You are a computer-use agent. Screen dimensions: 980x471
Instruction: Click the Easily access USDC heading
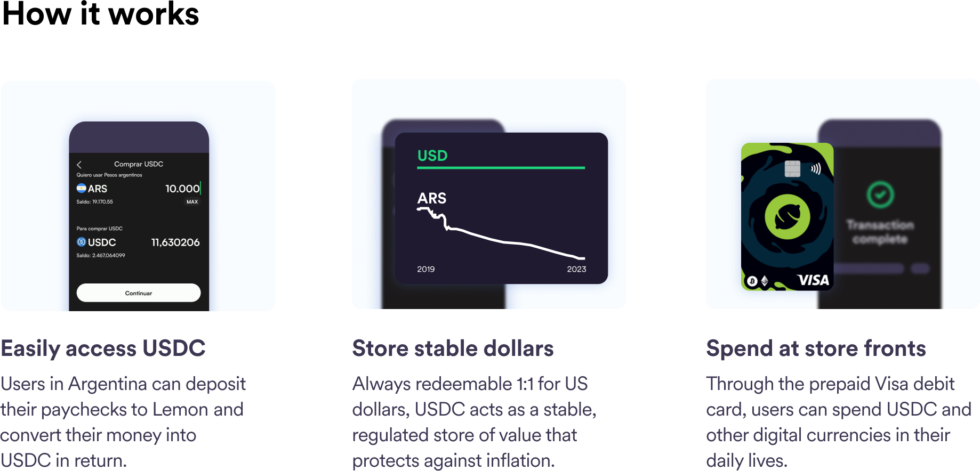coord(103,348)
